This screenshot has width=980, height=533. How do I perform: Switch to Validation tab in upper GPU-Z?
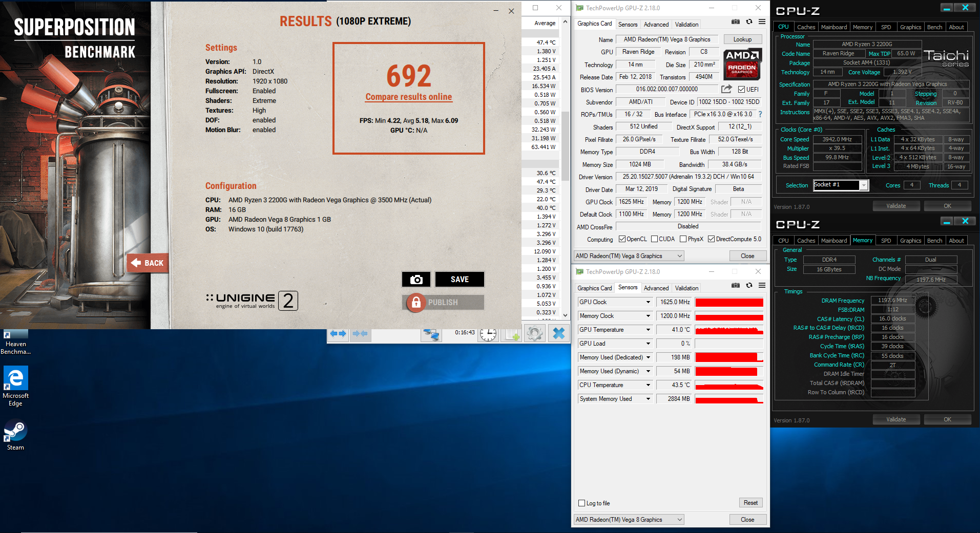click(686, 25)
